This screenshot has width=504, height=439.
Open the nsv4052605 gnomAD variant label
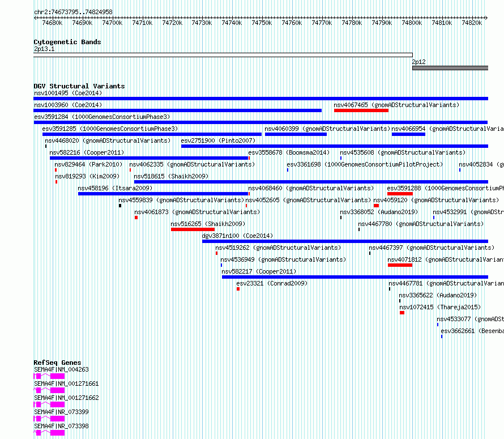pos(308,201)
